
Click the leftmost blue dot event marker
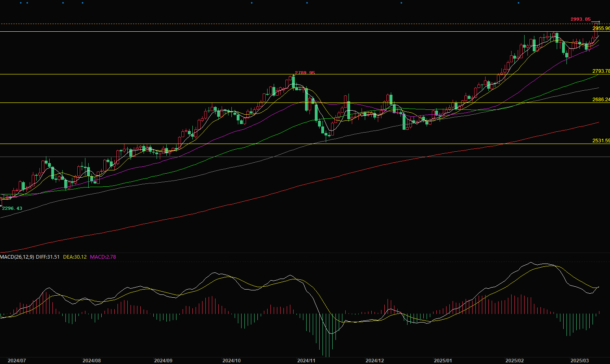point(21,3)
